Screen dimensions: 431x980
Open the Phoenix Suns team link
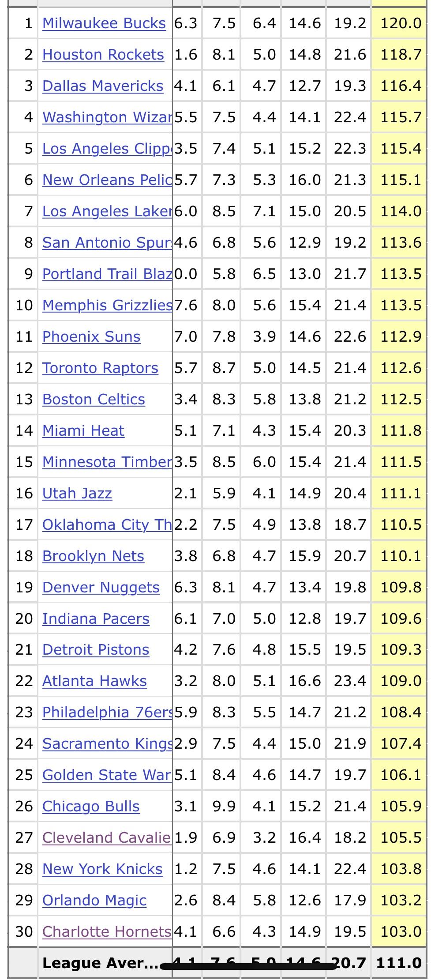tap(91, 337)
